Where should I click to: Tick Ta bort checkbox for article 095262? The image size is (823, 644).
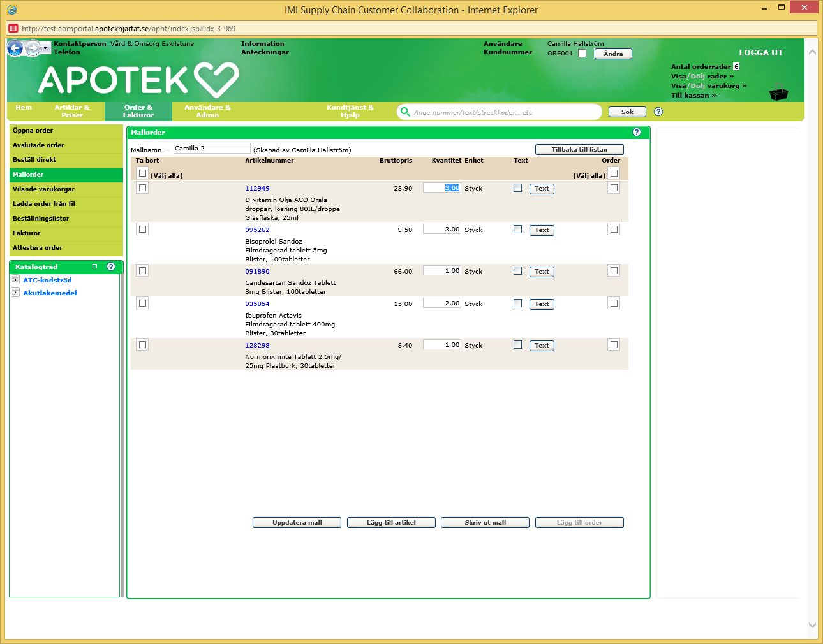[x=142, y=229]
